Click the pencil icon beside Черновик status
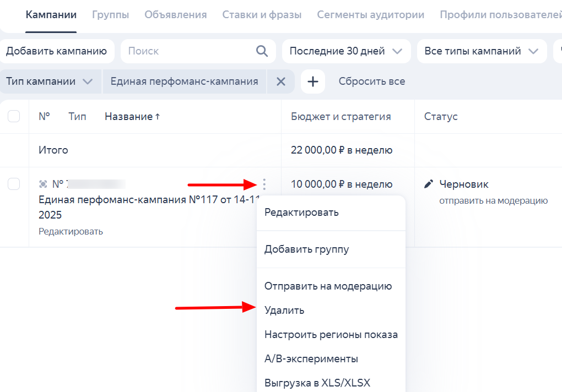The height and width of the screenshot is (392, 562). (x=429, y=184)
